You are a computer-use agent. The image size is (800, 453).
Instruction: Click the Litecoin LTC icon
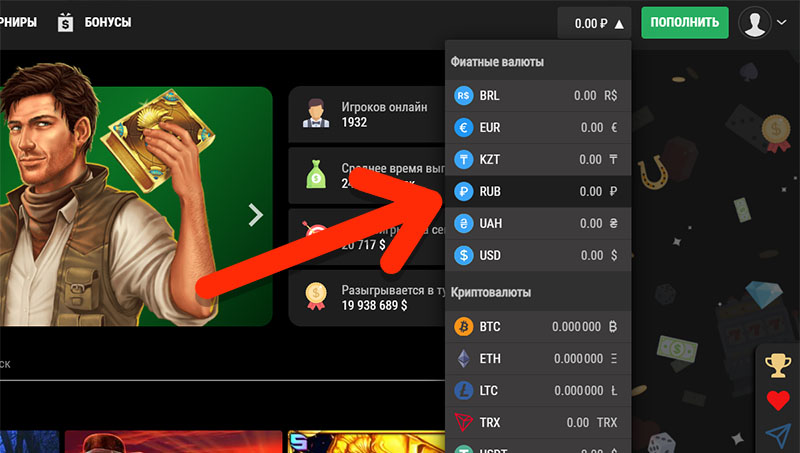463,390
